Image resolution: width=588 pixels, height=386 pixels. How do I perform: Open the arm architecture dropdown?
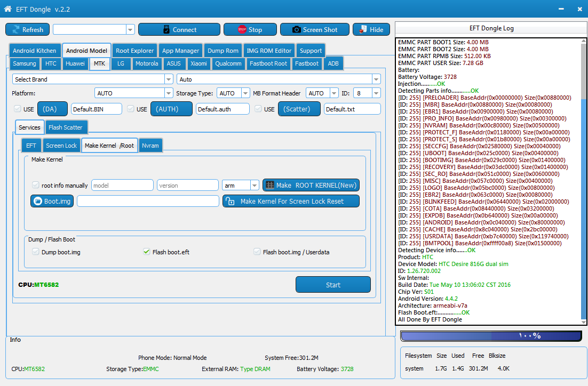(255, 185)
